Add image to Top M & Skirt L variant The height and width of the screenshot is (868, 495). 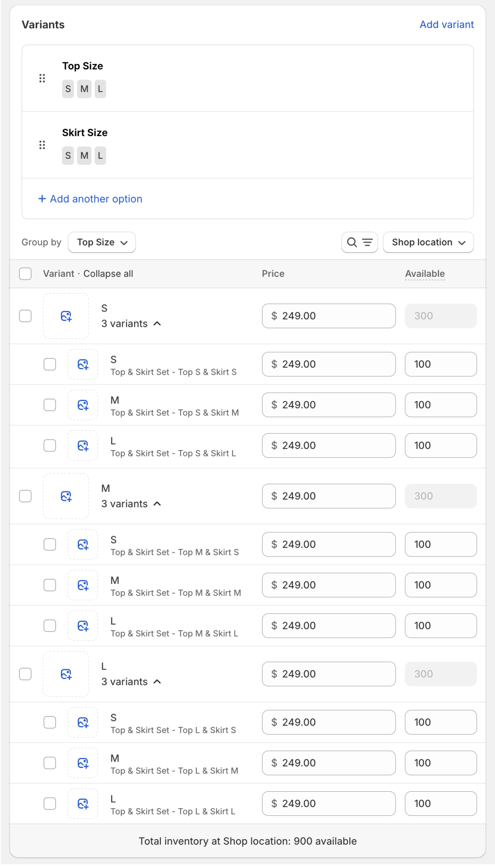(83, 626)
